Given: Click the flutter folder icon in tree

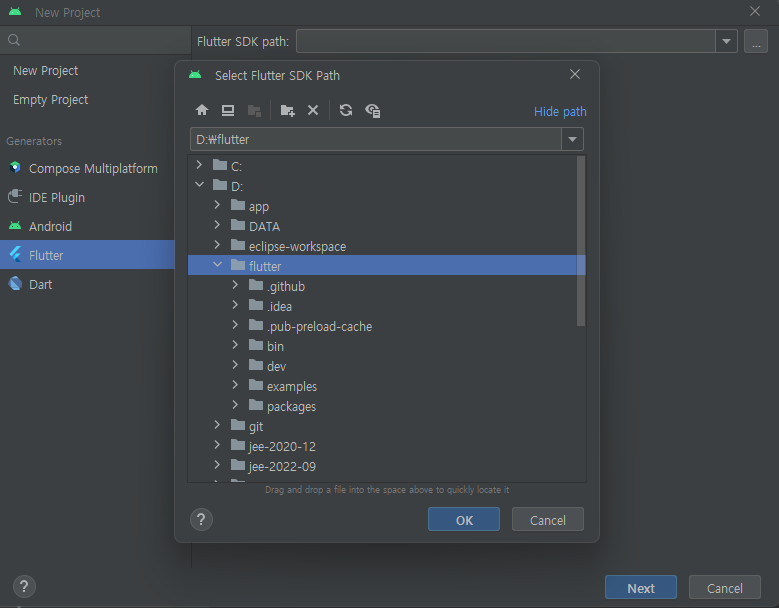Looking at the screenshot, I should point(238,265).
